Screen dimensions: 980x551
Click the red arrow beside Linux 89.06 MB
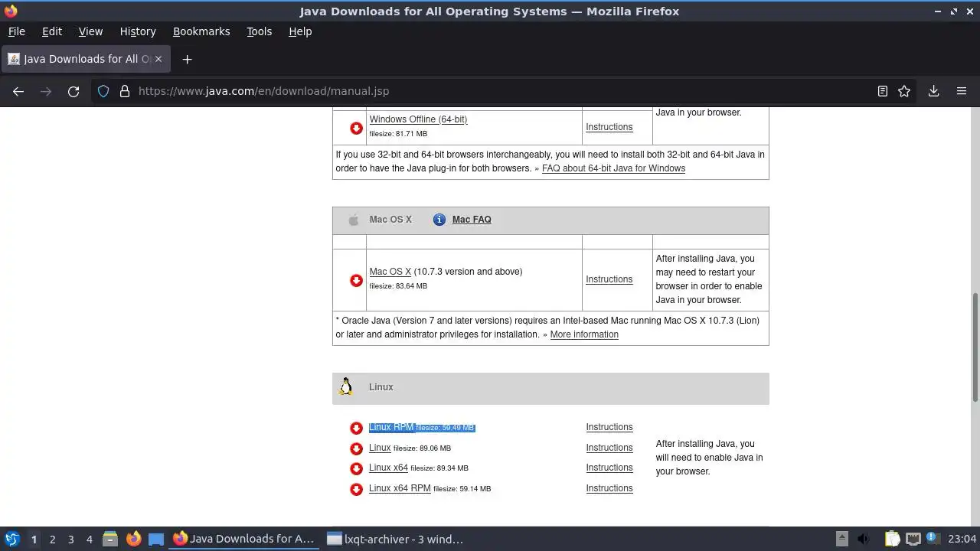pyautogui.click(x=356, y=448)
